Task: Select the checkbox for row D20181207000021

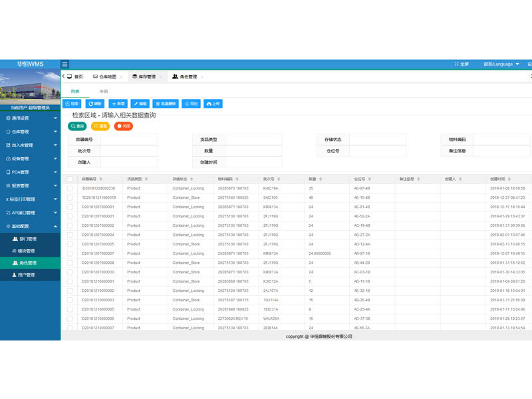Action: pos(70,216)
